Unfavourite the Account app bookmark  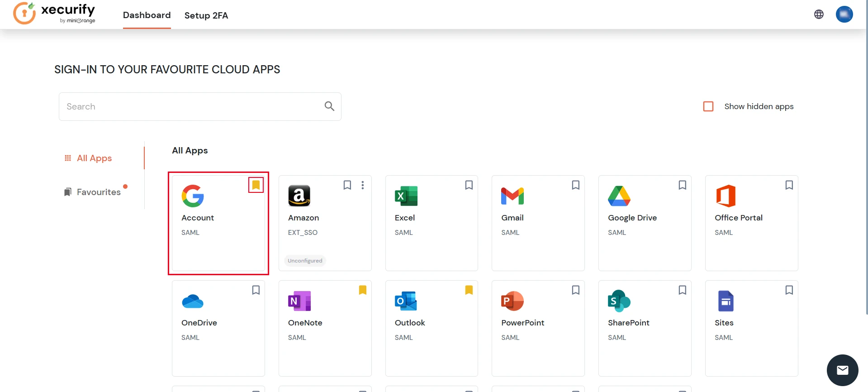(256, 185)
